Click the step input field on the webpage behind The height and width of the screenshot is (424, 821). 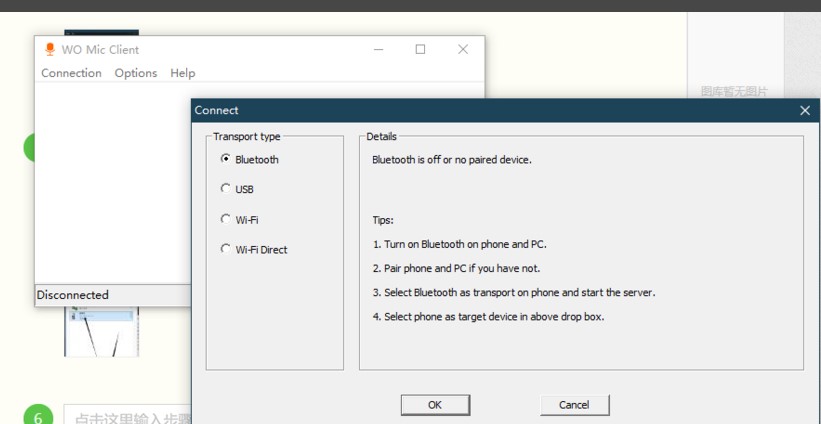(127, 416)
